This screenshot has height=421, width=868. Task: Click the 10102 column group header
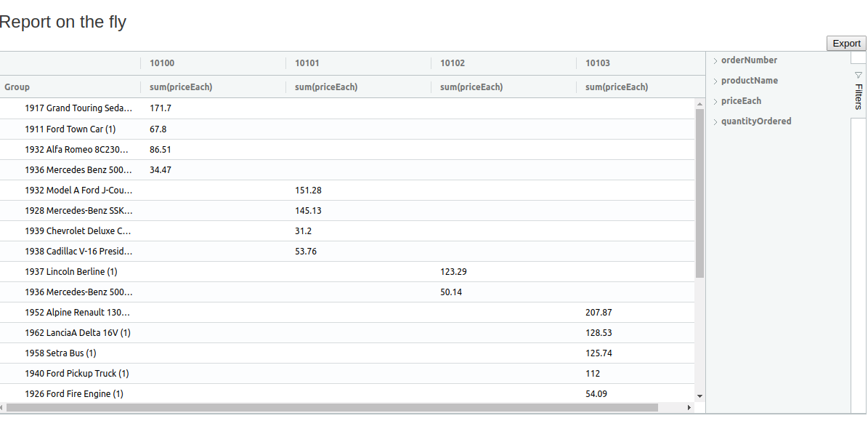[x=504, y=63]
